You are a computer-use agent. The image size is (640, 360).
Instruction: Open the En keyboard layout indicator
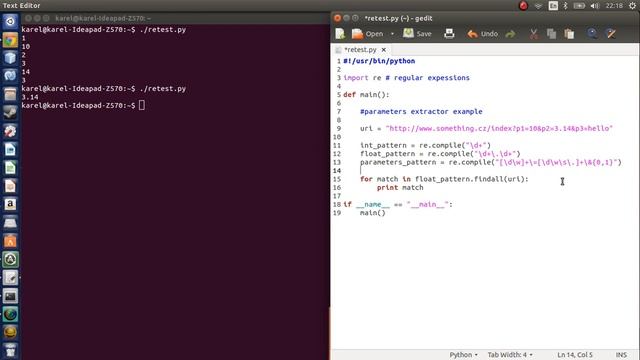coord(553,6)
